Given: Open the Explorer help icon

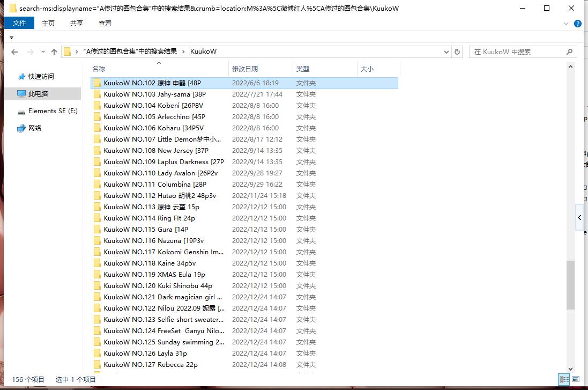Looking at the screenshot, I should click(577, 24).
